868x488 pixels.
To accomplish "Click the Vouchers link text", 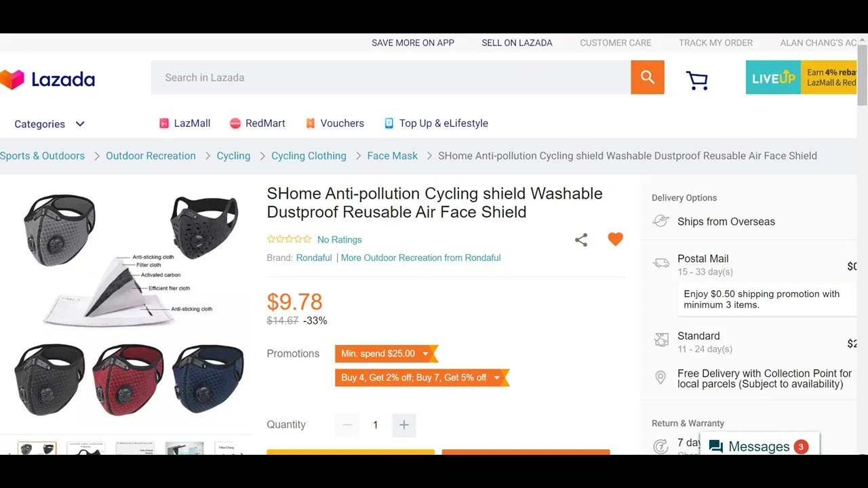I will click(342, 123).
